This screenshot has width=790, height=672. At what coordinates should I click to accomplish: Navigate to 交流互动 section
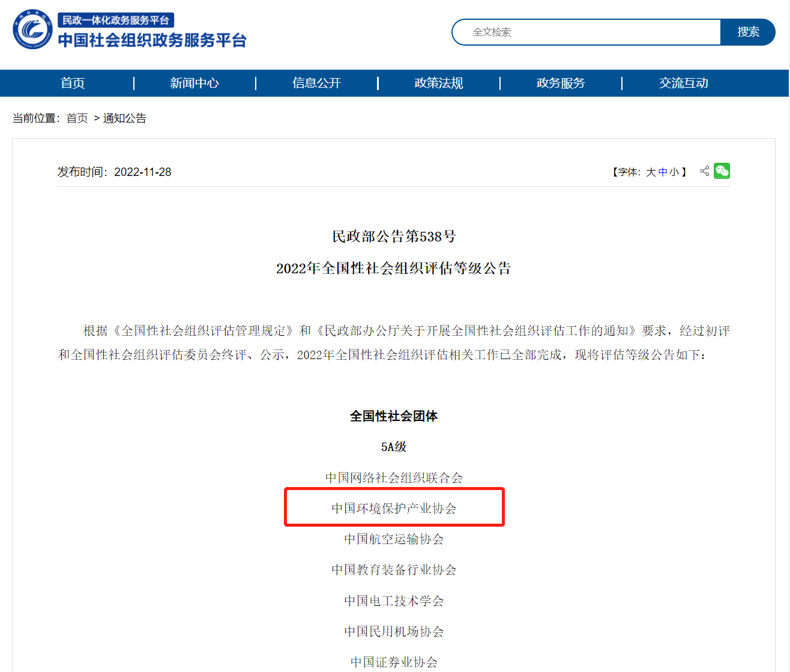(683, 83)
